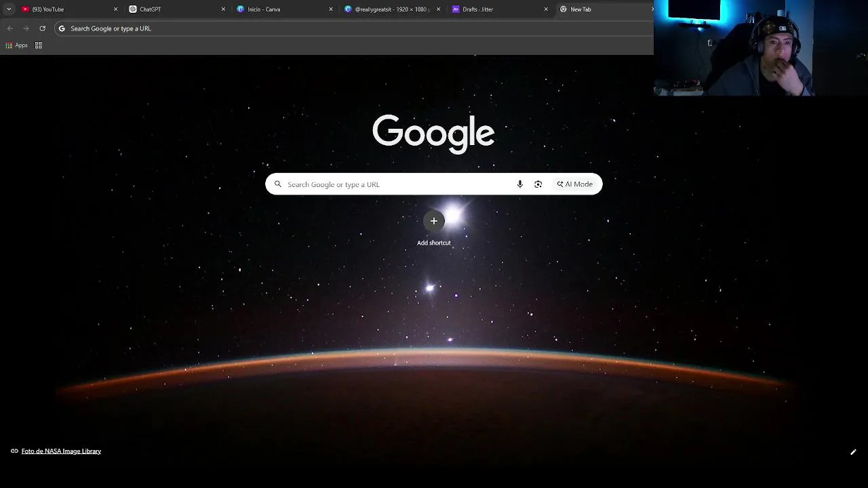
Task: Click the magnifier icon in search box
Action: [x=277, y=184]
